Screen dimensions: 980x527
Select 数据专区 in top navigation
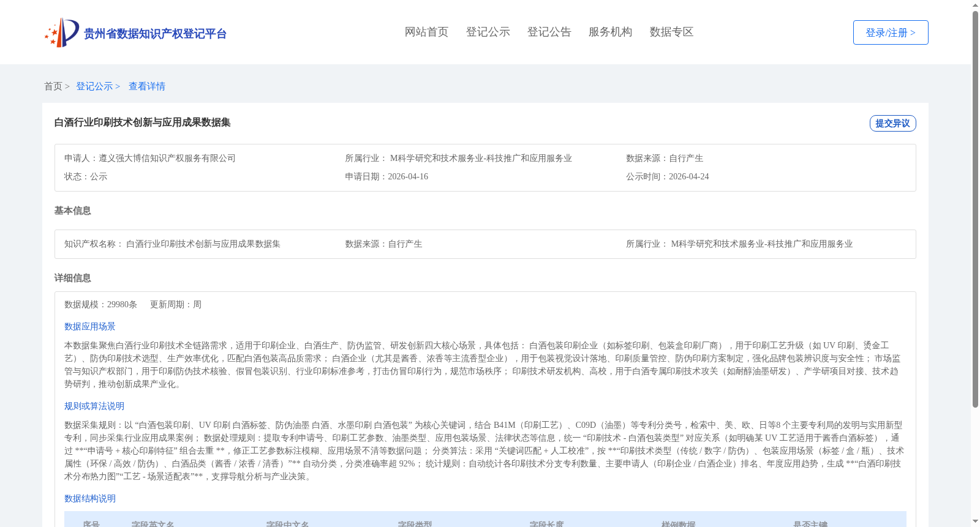pyautogui.click(x=671, y=32)
